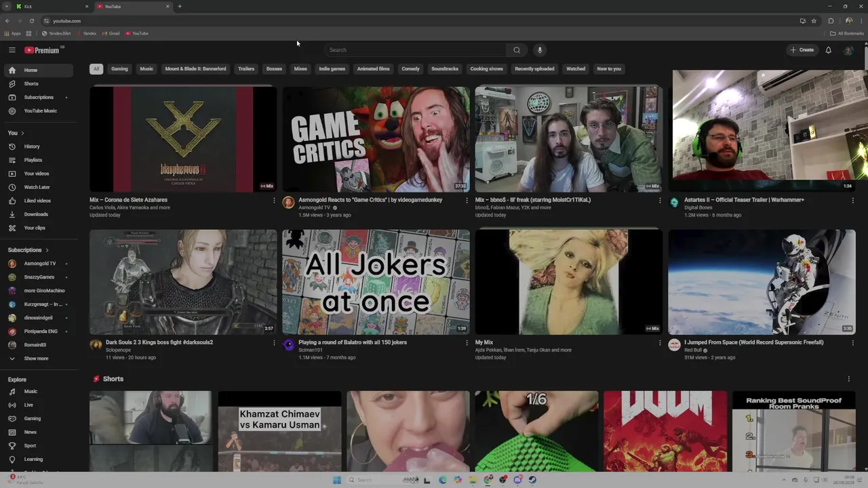
Task: Open Subscriptions in the sidebar
Action: pos(38,98)
